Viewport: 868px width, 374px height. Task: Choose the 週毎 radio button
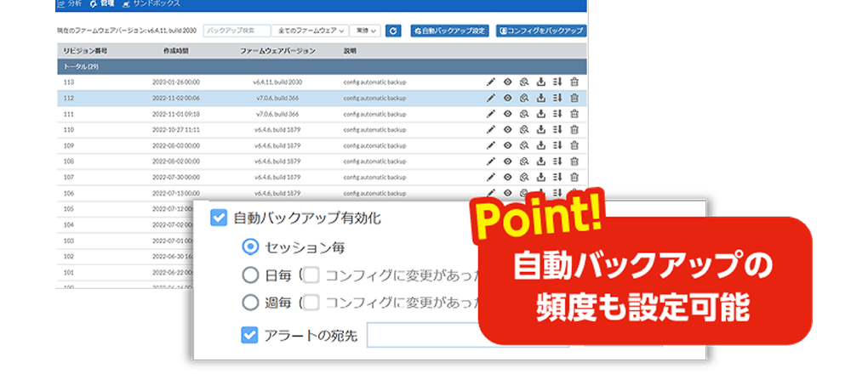click(x=250, y=303)
